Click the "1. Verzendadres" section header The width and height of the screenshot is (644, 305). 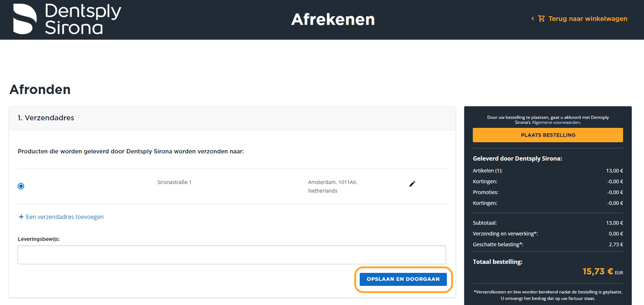pos(46,118)
